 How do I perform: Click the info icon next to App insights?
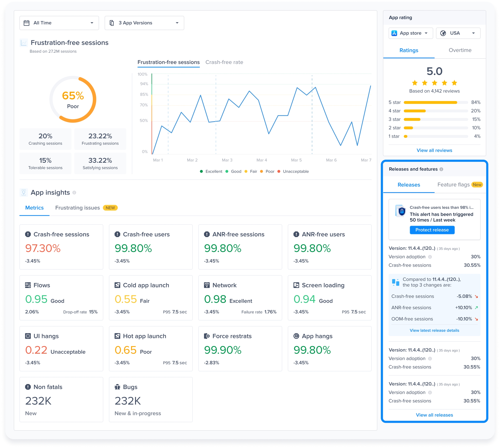click(74, 193)
